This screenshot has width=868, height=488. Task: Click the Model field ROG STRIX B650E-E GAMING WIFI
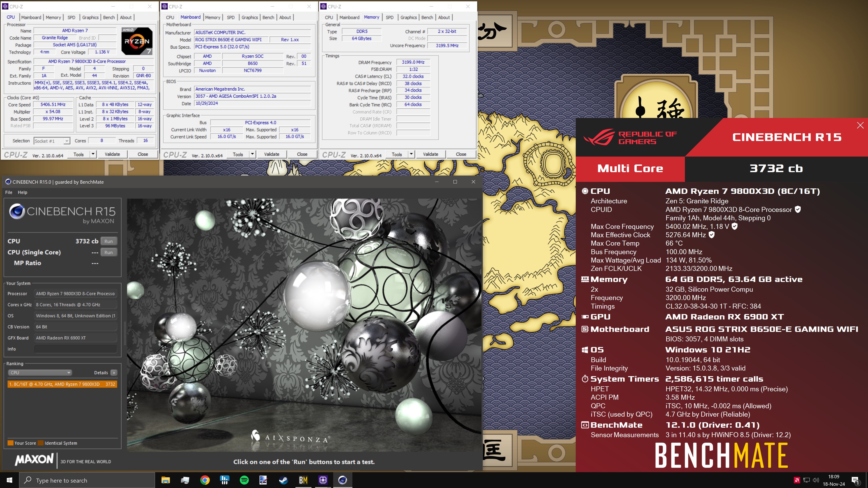(231, 40)
